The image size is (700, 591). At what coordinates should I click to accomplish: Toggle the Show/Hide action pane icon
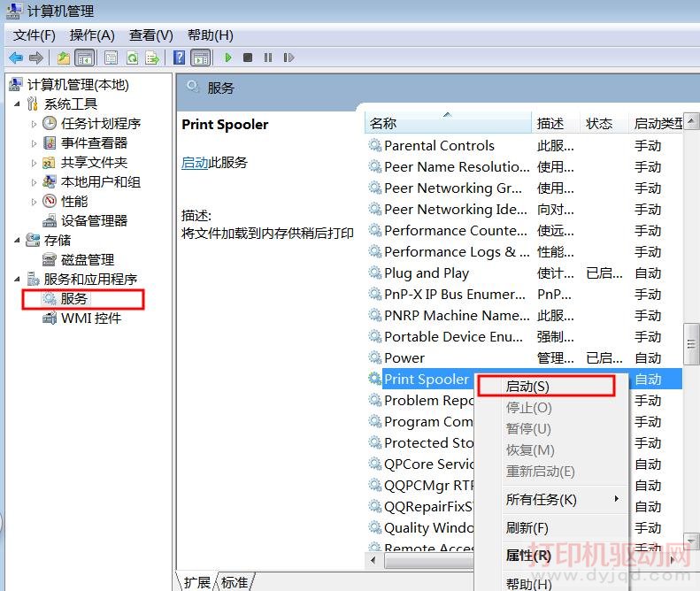(201, 58)
